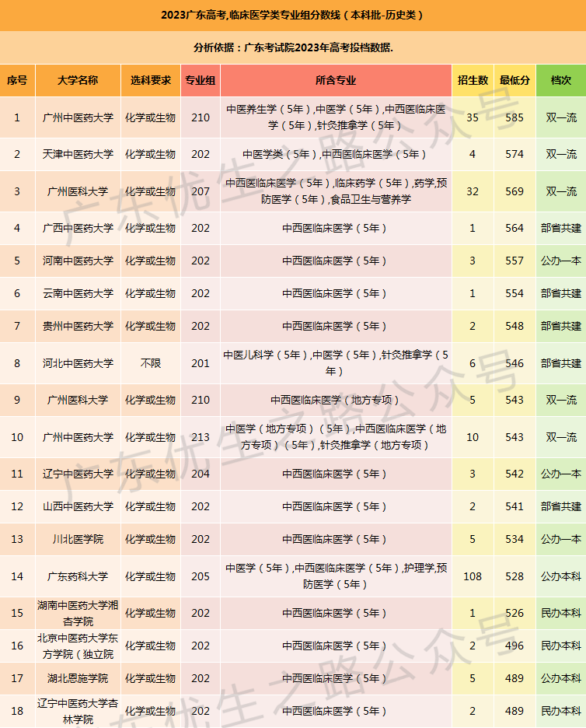
Task: Click the minimum score 548
Action: click(x=514, y=326)
